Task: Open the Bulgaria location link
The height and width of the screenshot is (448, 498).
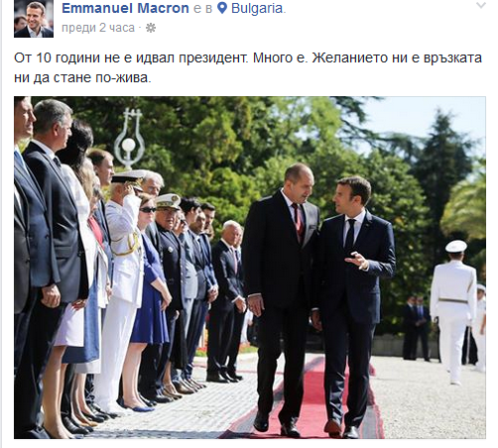Action: [258, 8]
